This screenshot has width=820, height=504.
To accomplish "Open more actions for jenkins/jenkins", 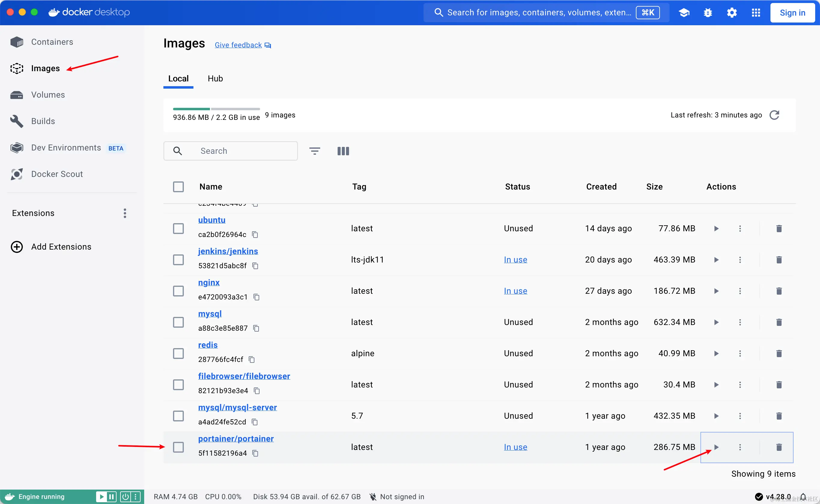I will click(x=740, y=260).
